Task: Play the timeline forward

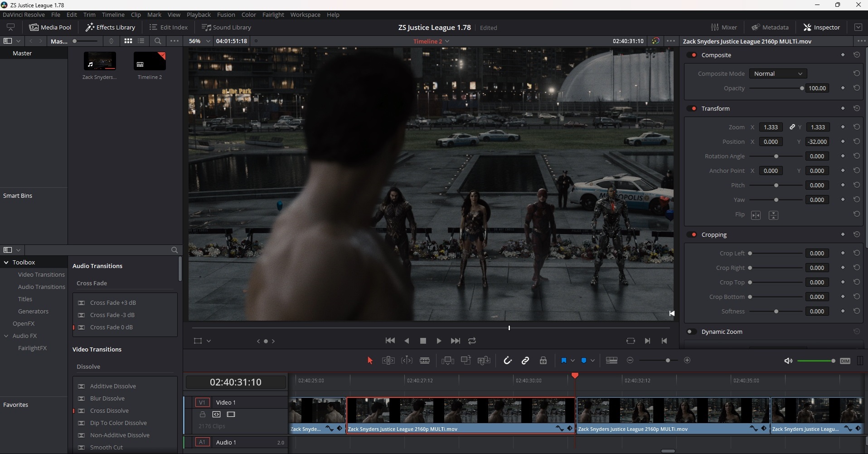Action: coord(439,341)
